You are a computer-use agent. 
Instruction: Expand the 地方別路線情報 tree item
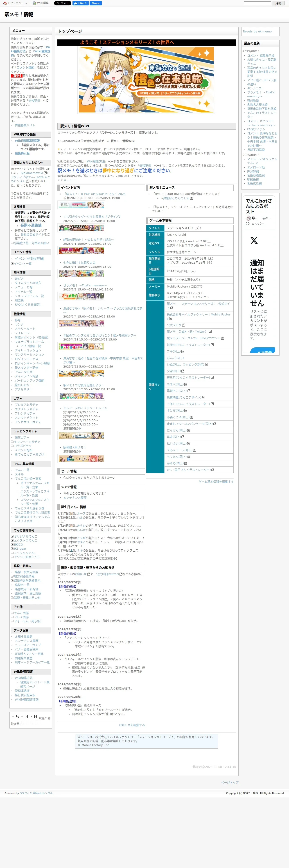pyautogui.click(x=12, y=577)
